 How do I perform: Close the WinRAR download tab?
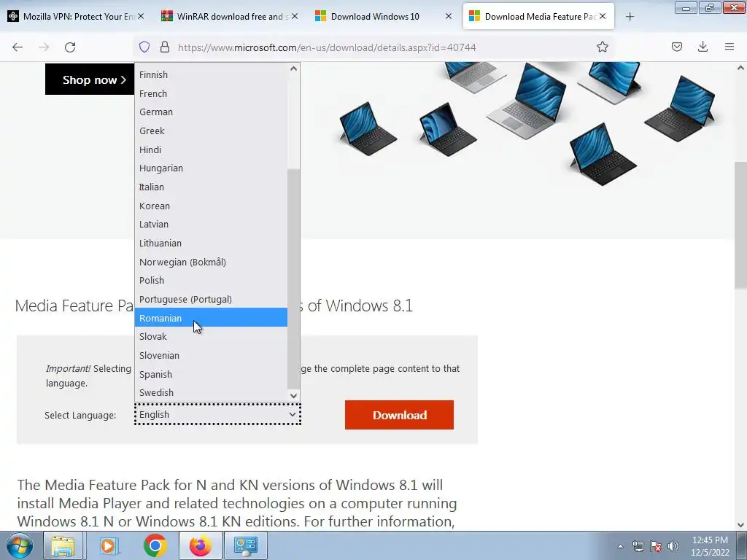pos(295,16)
